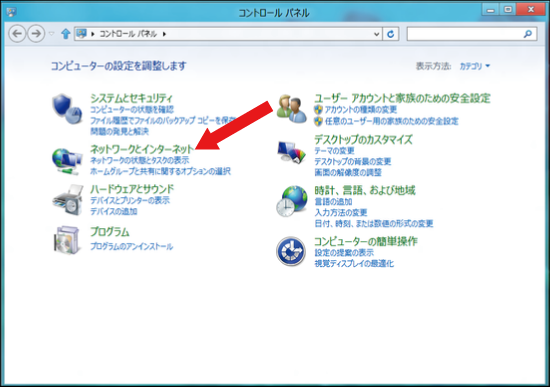This screenshot has width=550, height=387.
Task: Open デバイスの追加 link
Action: (114, 211)
